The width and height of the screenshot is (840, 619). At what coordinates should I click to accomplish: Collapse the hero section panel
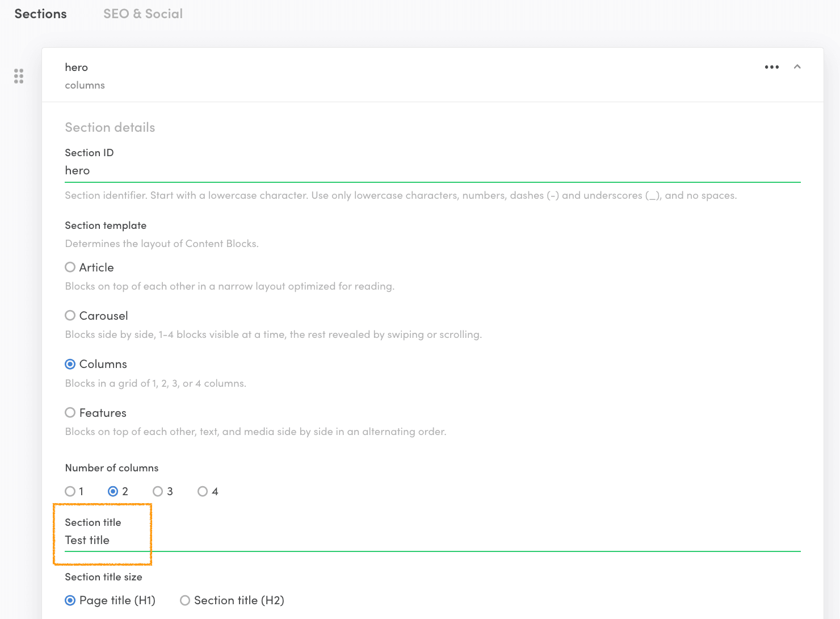(x=797, y=67)
